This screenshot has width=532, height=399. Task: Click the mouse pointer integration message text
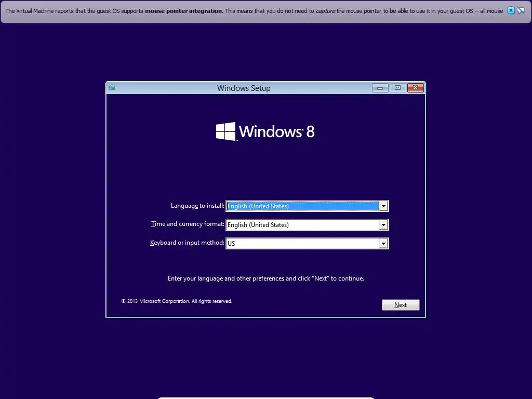pyautogui.click(x=254, y=11)
